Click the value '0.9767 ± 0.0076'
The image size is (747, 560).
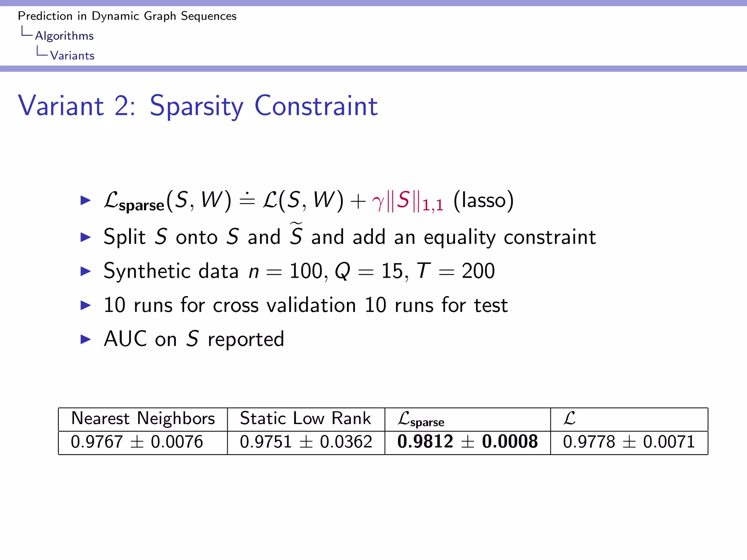coord(137,442)
